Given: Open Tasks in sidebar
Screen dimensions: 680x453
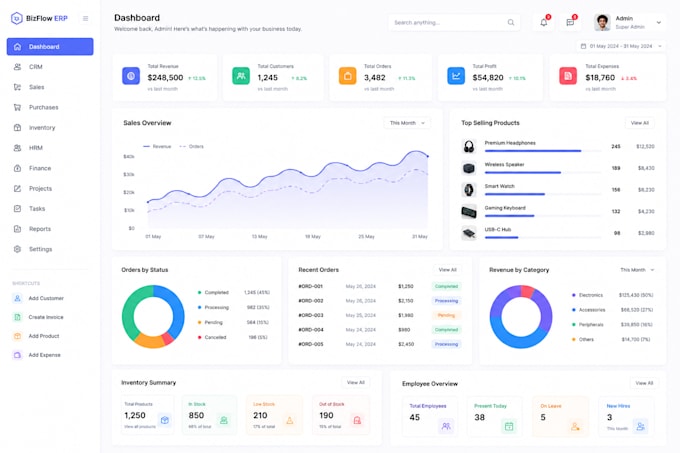Looking at the screenshot, I should tap(50, 209).
